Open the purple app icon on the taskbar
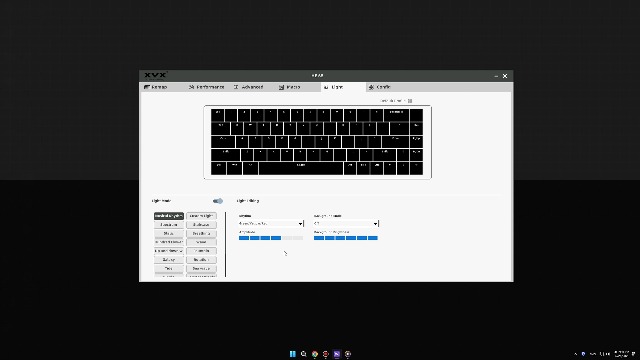Screen dimensions: 640x360 (x=337, y=354)
